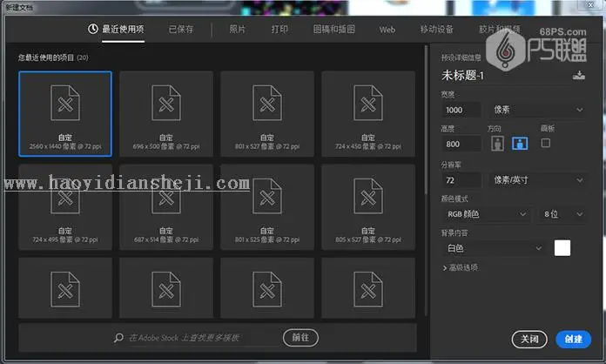Switch to the 移动设备 tab

click(437, 30)
